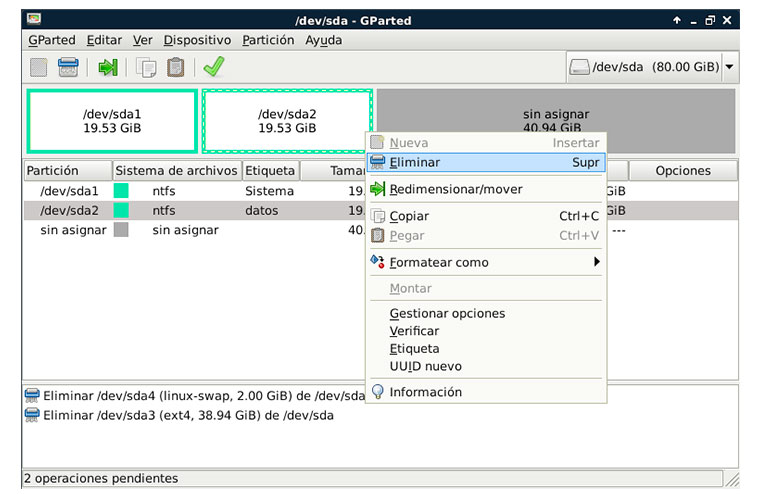Click the Sistema de archivos column header

[177, 171]
